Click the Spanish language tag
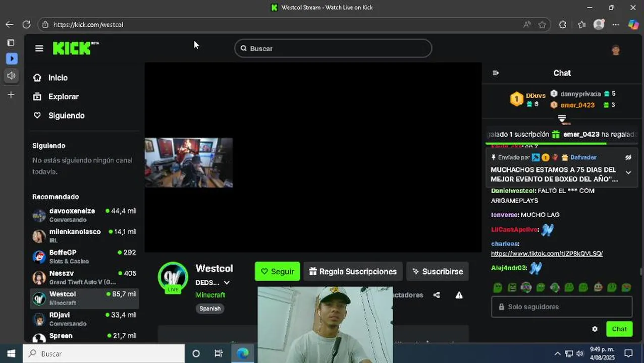 coord(210,309)
